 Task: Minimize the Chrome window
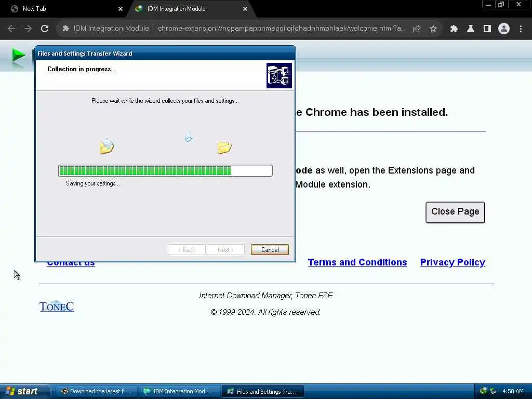coord(488,5)
